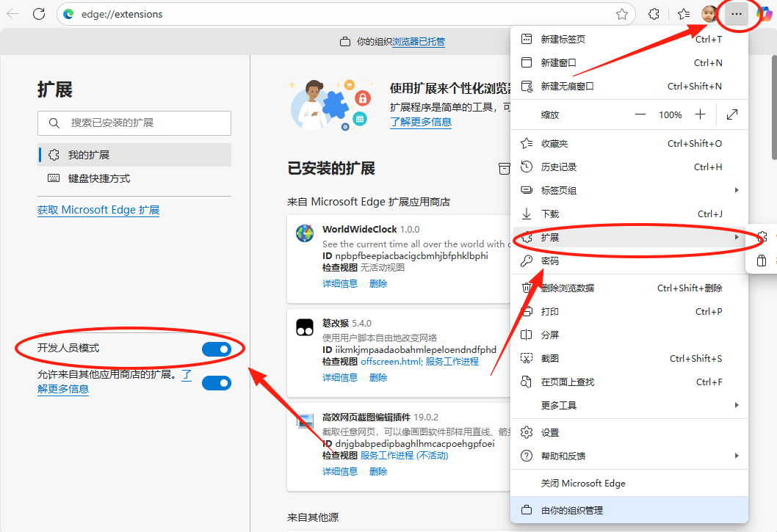Open the favorites list toolbar icon

pos(683,14)
